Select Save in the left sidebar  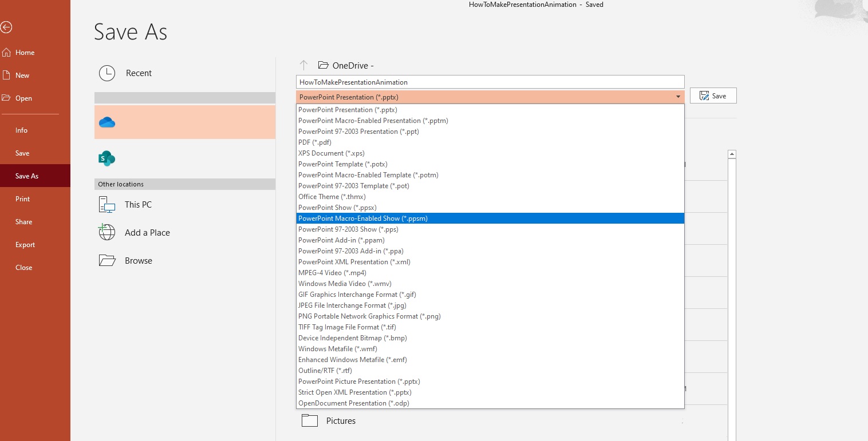[22, 153]
